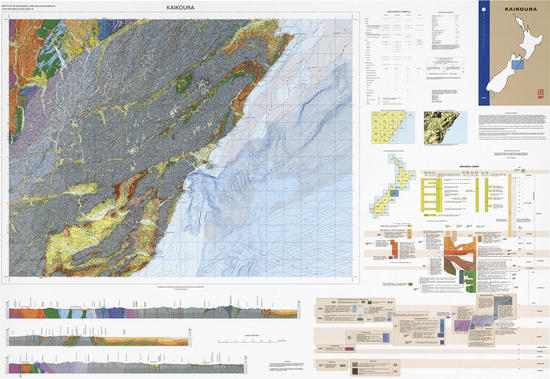Click the KAIKOURA title above the main map

tap(181, 7)
